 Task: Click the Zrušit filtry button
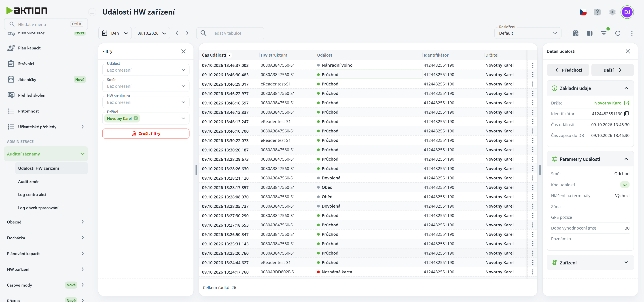click(x=146, y=134)
